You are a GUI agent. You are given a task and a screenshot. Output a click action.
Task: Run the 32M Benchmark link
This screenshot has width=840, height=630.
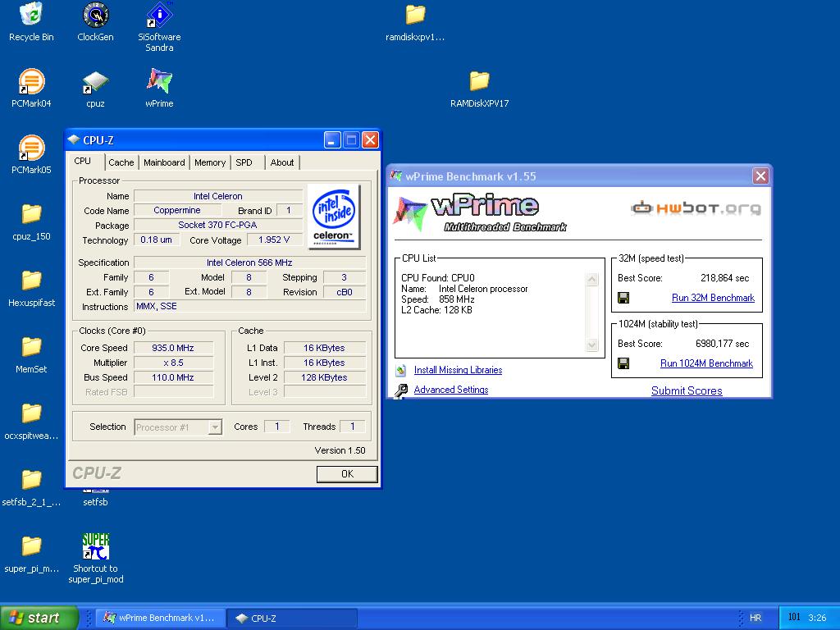click(713, 298)
